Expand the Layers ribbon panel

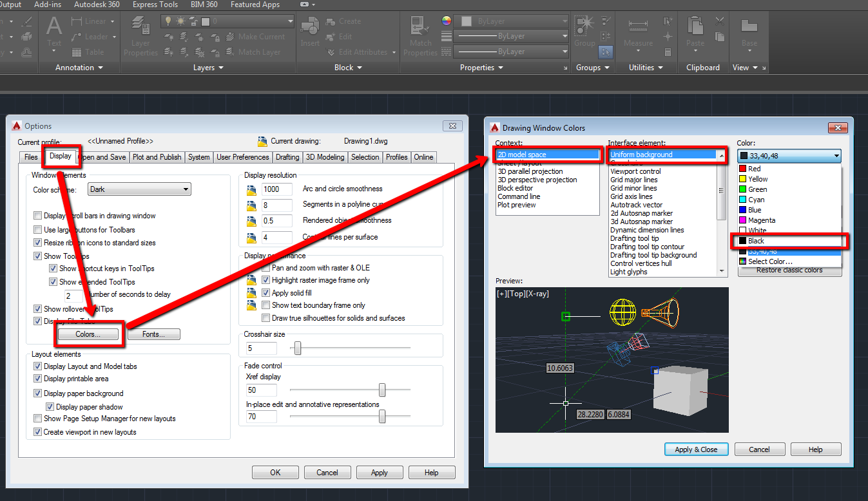click(208, 68)
